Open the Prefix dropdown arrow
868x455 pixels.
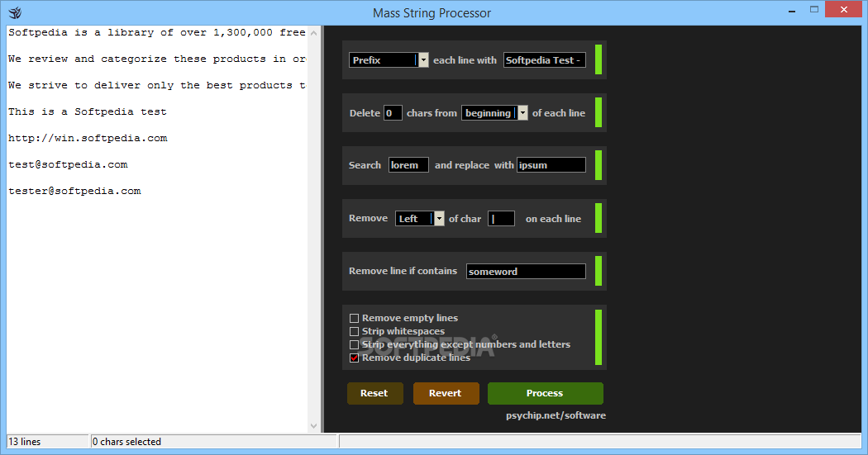(x=423, y=59)
